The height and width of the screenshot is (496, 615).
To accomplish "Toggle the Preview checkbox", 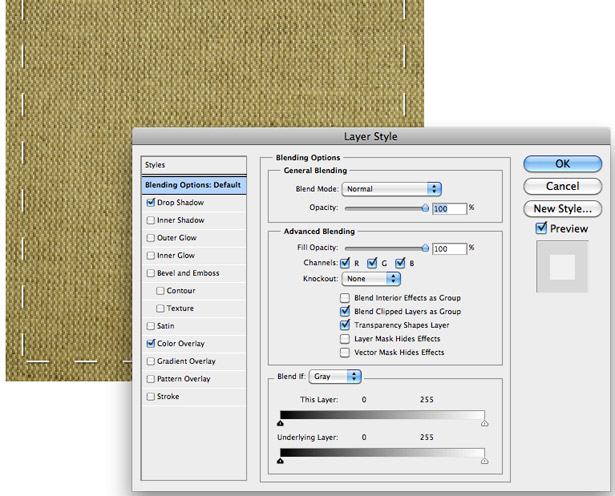I will click(x=541, y=228).
